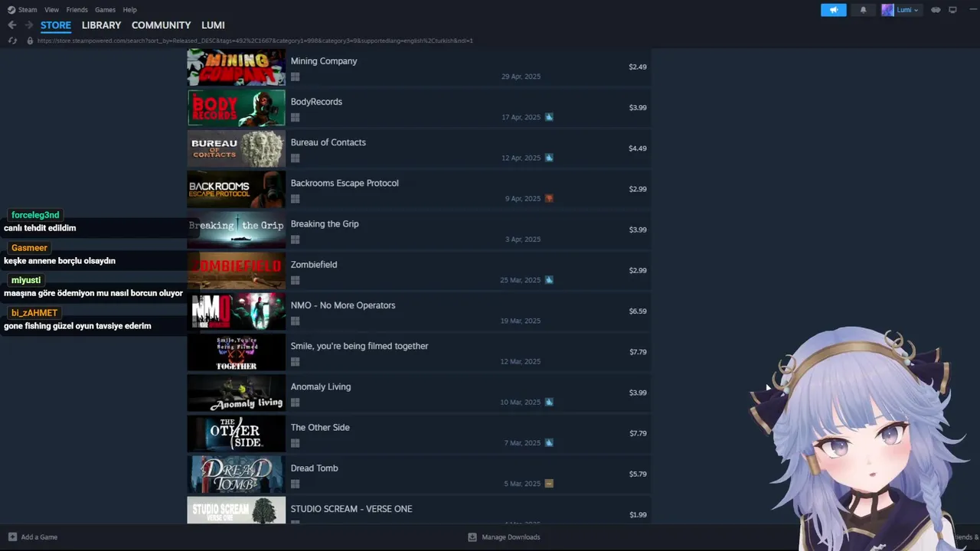Open the Mining Company thumbnail
This screenshot has height=551, width=980.
coord(237,67)
